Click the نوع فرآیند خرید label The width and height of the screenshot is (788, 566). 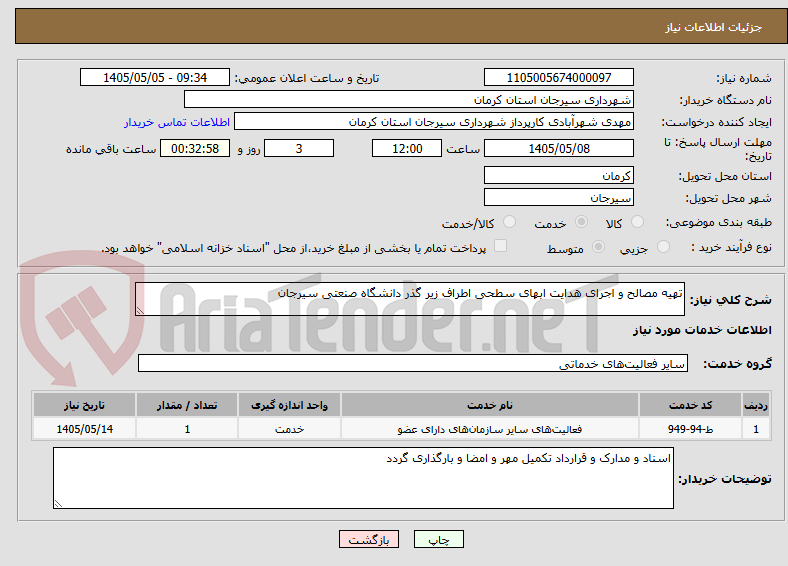731,247
